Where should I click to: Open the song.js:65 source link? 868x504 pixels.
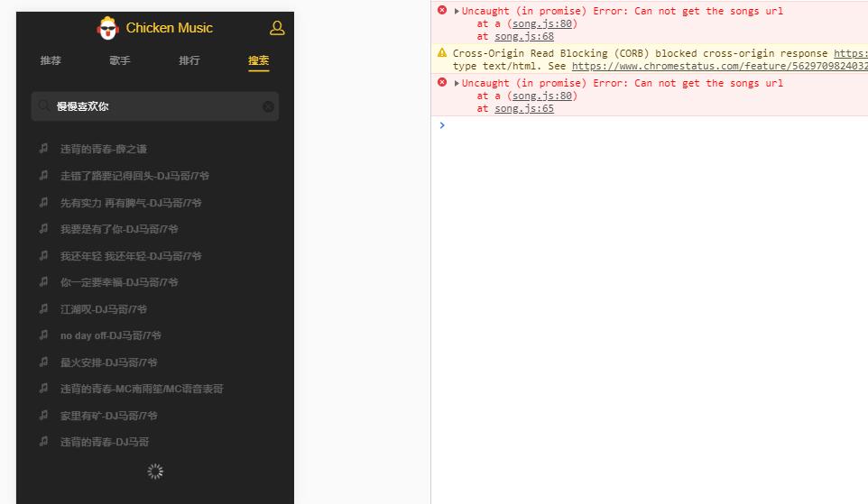click(x=524, y=108)
